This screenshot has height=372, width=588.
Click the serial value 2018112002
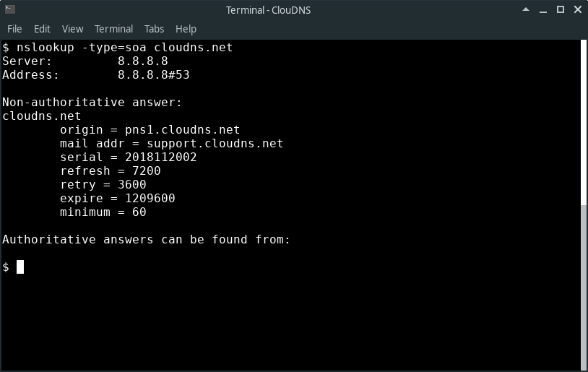point(161,157)
